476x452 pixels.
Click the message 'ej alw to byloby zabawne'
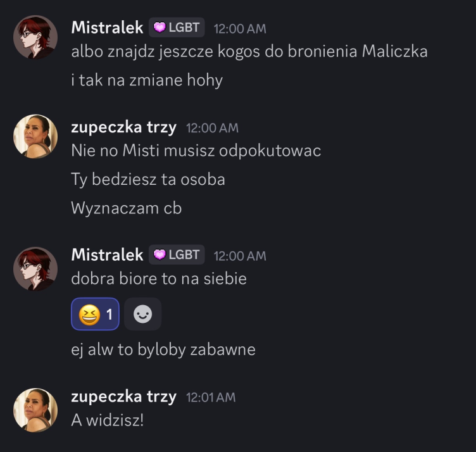click(x=163, y=349)
